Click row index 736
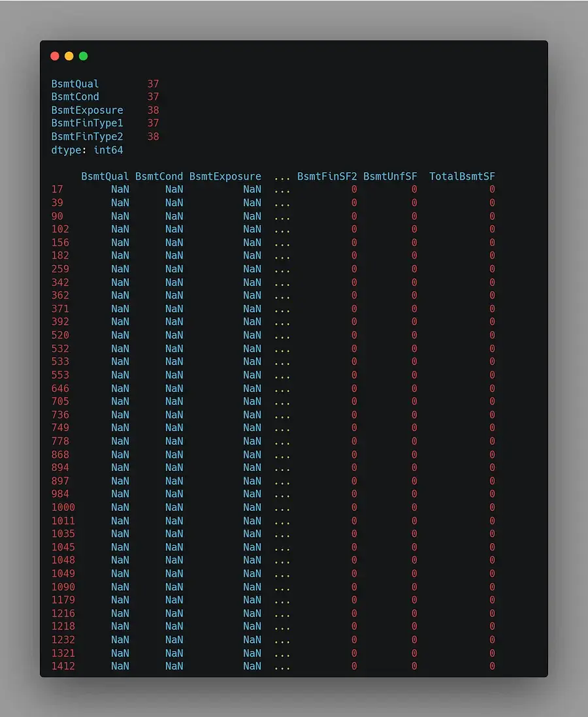Viewport: 588px width, 717px height. (x=60, y=415)
